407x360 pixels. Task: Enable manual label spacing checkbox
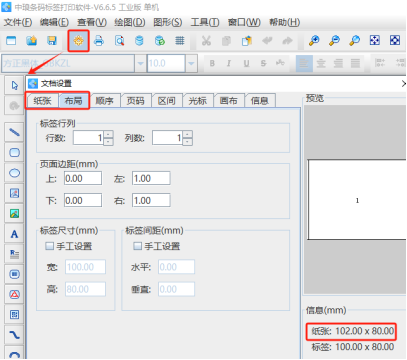click(137, 246)
